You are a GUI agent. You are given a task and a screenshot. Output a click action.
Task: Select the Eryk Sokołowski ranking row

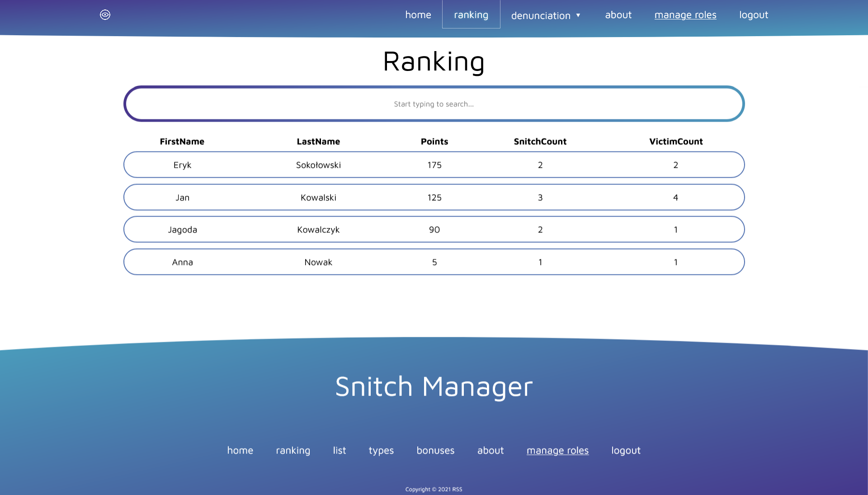434,165
